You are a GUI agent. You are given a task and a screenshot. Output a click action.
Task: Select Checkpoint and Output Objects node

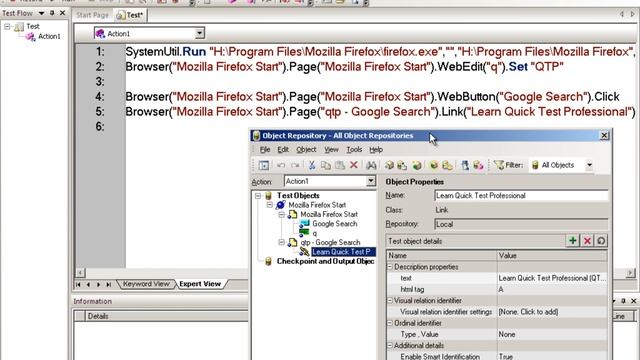[x=325, y=261]
